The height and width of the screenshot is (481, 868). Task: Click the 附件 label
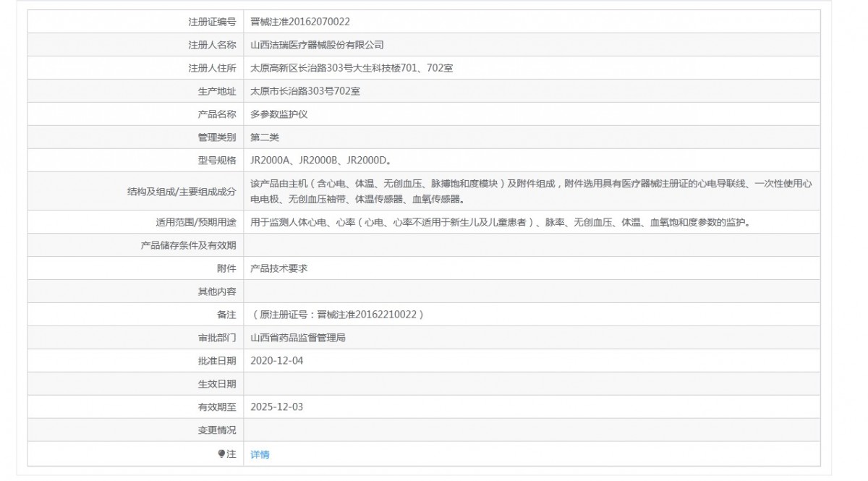(x=226, y=268)
